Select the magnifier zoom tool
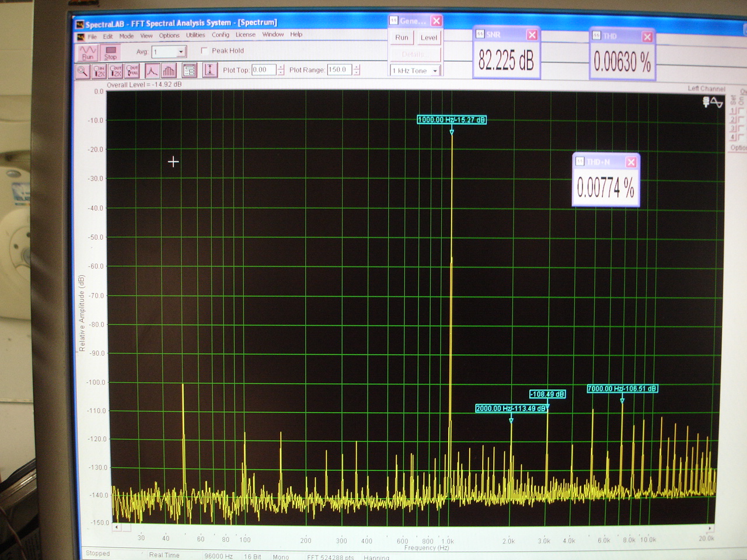This screenshot has width=747, height=560. point(83,71)
